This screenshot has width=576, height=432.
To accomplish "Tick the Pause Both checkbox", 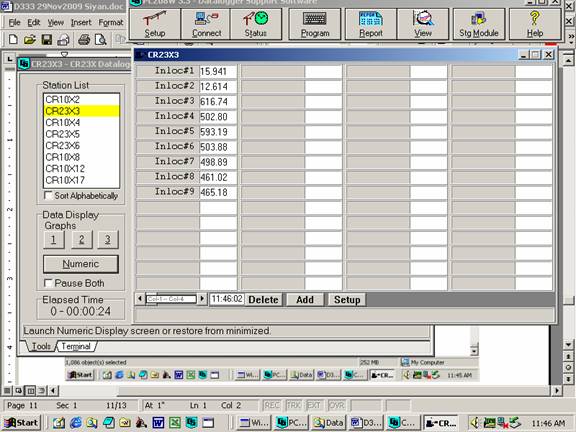I will 48,283.
